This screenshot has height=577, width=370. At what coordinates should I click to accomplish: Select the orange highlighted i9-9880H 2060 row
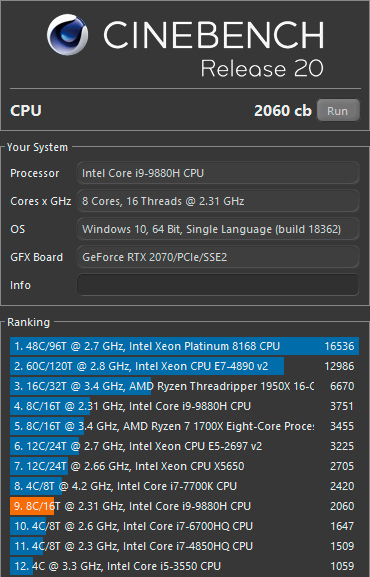point(184,506)
